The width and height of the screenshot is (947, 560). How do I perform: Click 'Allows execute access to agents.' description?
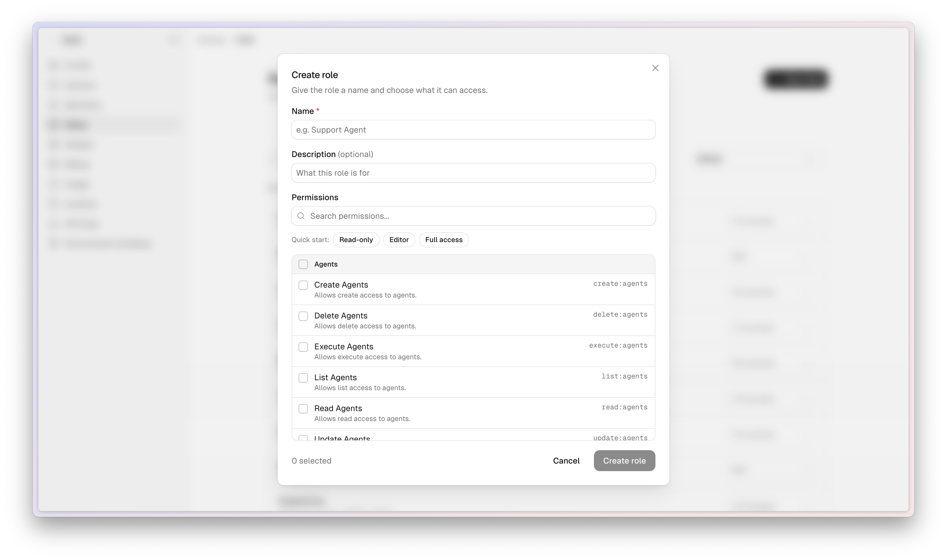[x=368, y=357]
